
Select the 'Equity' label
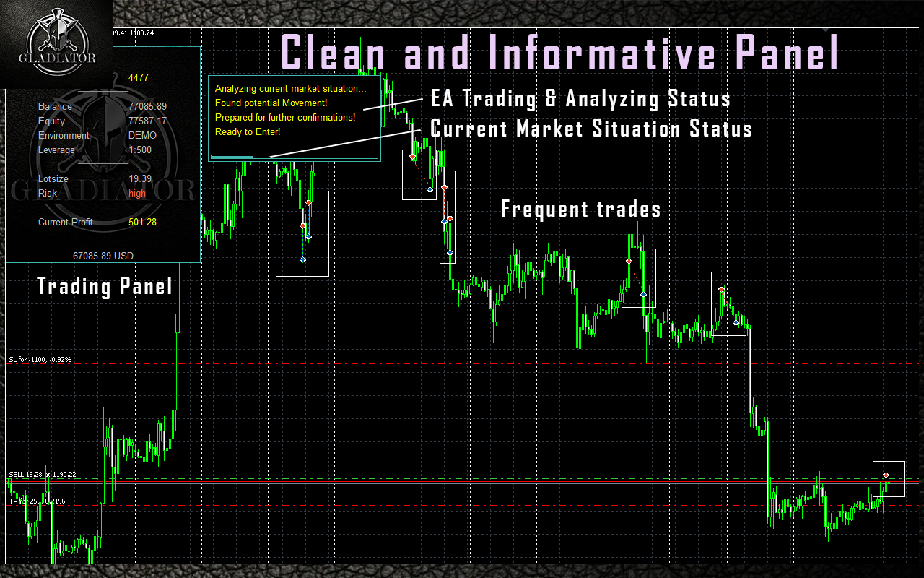coord(51,121)
